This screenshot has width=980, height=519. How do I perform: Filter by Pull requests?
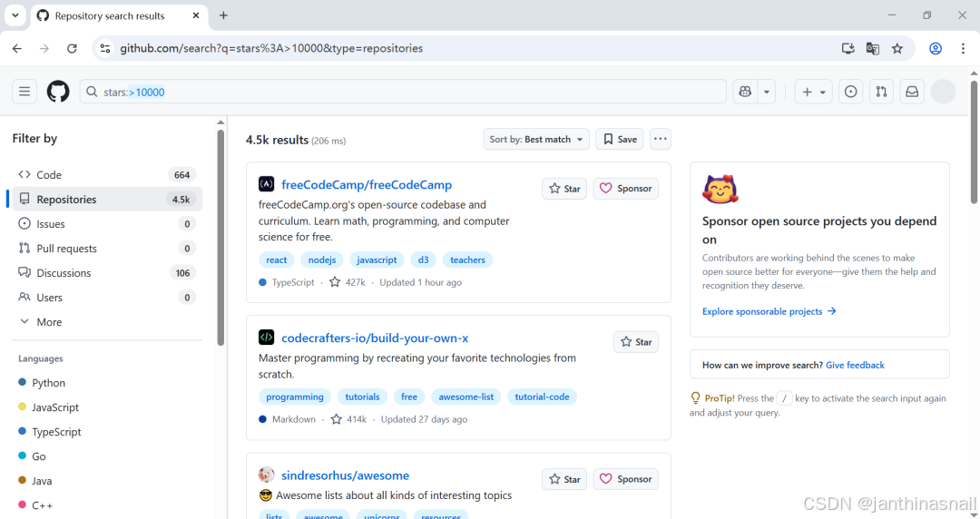[x=107, y=249]
